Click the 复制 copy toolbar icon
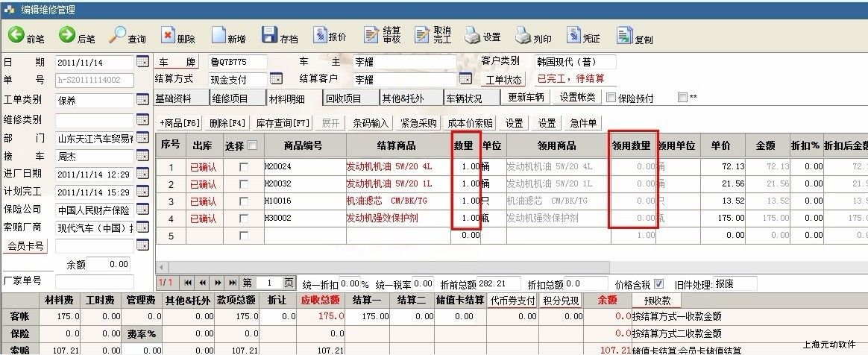 [x=623, y=35]
